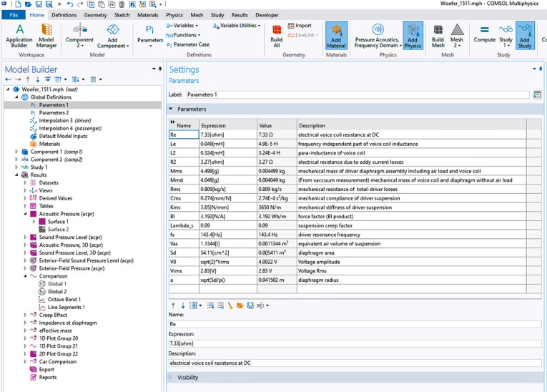The height and width of the screenshot is (392, 547).
Task: Switch to the Study ribbon tab
Action: point(217,15)
